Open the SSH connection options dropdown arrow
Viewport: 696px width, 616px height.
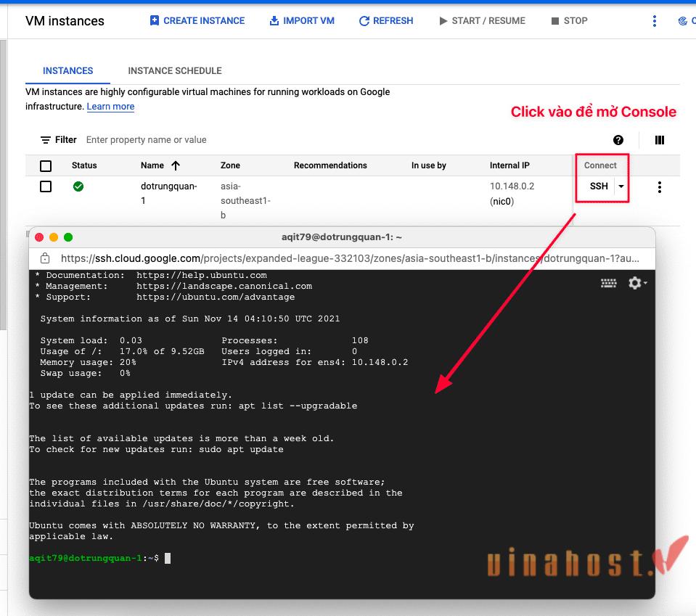pos(621,186)
